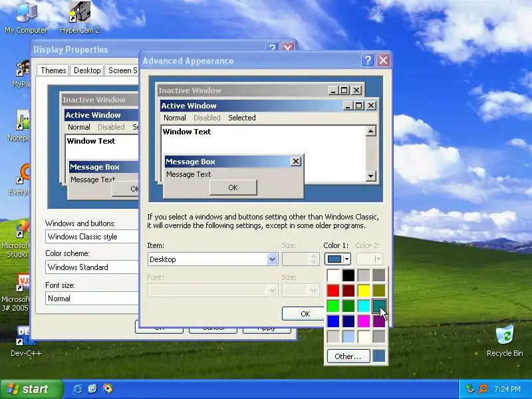The image size is (532, 399).
Task: Maximize the preview Inactive Window
Action: pos(344,90)
